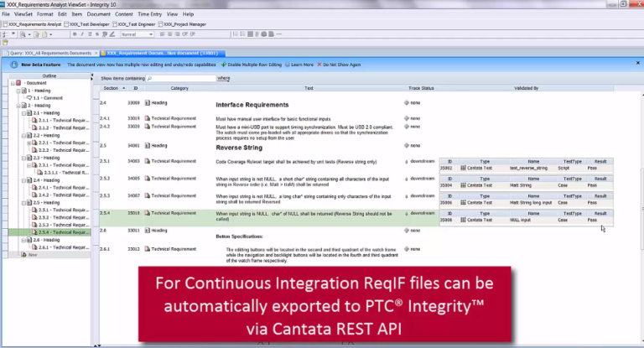Open the Document menu
Screen dimensions: 644x348
tap(99, 14)
